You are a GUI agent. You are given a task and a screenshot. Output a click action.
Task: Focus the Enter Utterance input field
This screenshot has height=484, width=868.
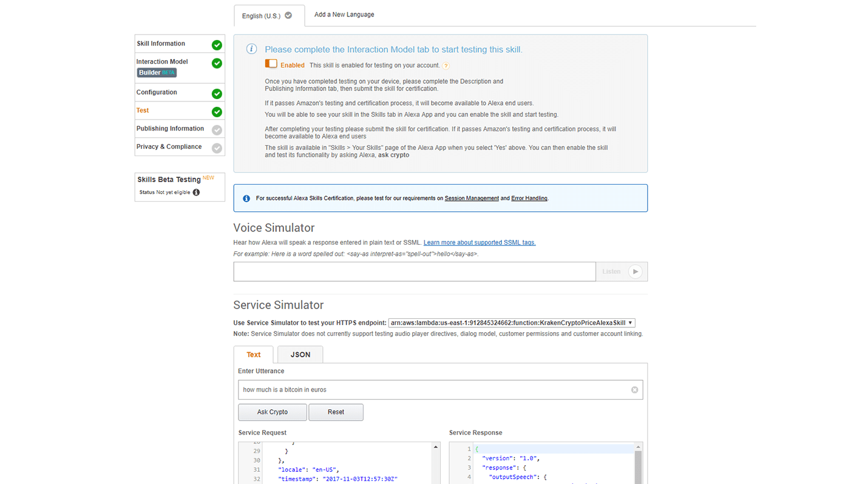click(440, 390)
